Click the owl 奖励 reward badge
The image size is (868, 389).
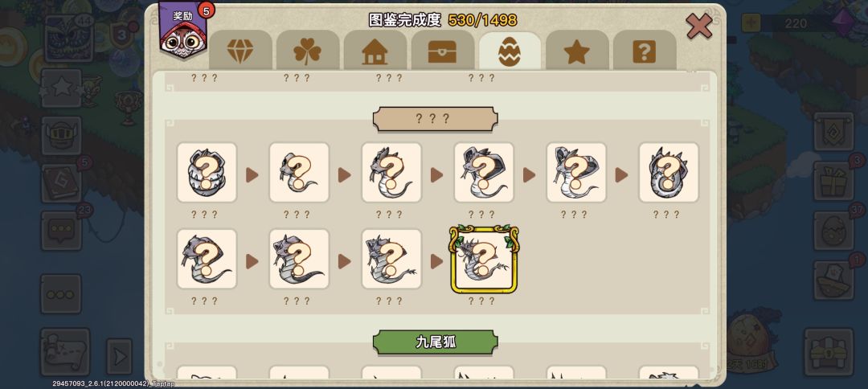pos(184,30)
